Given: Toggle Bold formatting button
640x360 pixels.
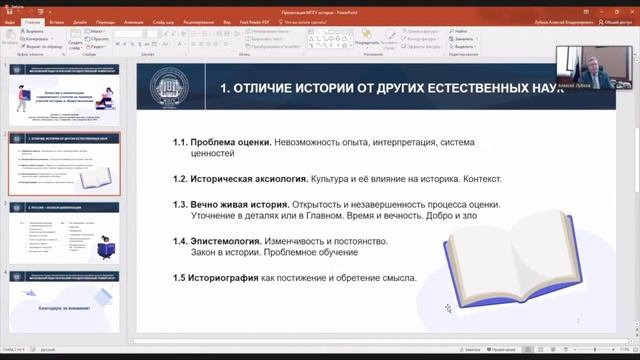Looking at the screenshot, I should coord(118,44).
